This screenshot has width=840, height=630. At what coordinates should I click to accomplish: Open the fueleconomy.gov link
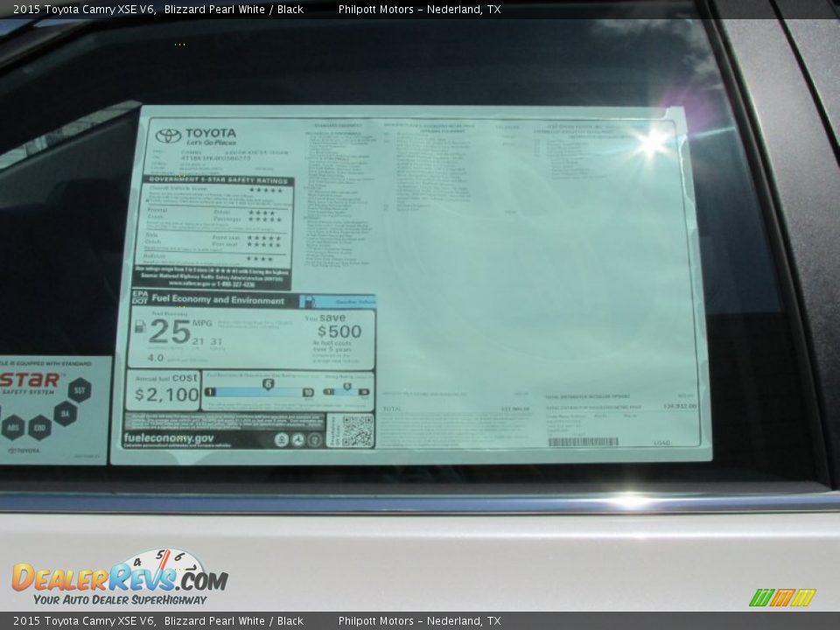(171, 437)
